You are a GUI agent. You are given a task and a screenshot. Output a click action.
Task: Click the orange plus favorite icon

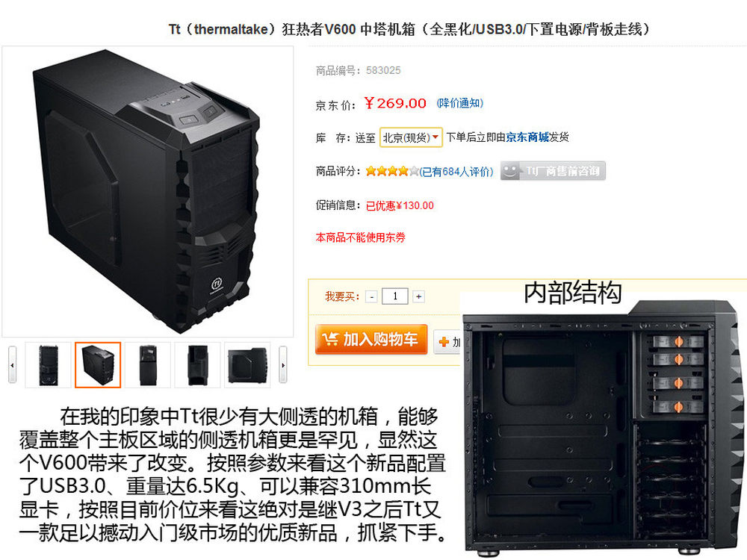(444, 342)
